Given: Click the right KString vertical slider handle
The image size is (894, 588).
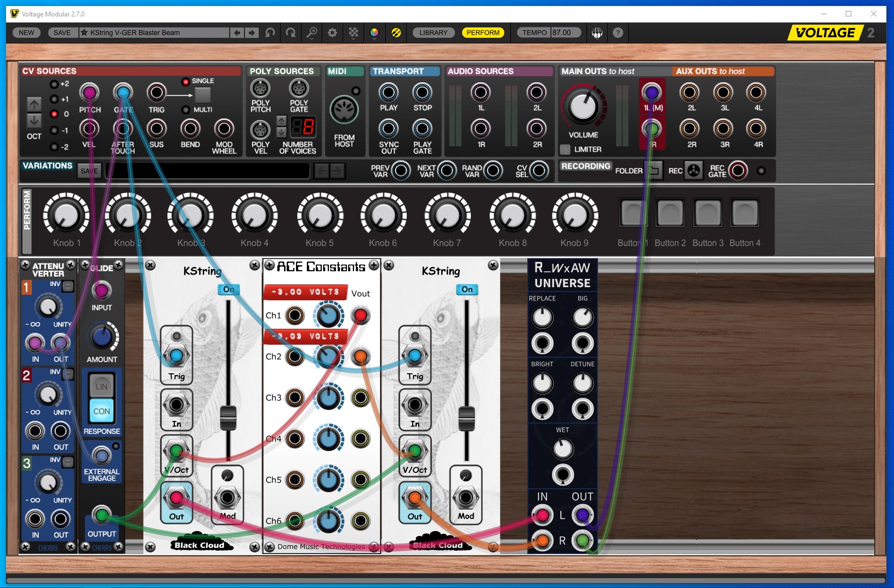Looking at the screenshot, I should click(x=466, y=418).
